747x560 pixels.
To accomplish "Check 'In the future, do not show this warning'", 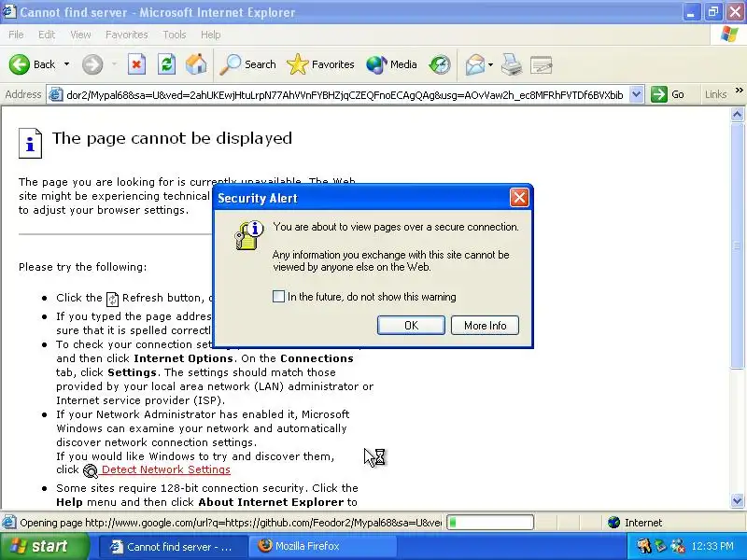I will coord(278,296).
